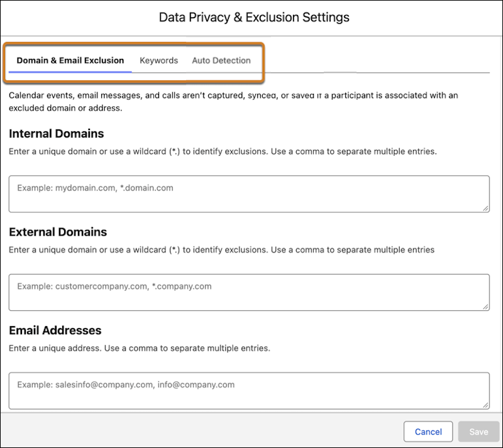The width and height of the screenshot is (503, 448).
Task: Select the External Domains heading
Action: 58,232
